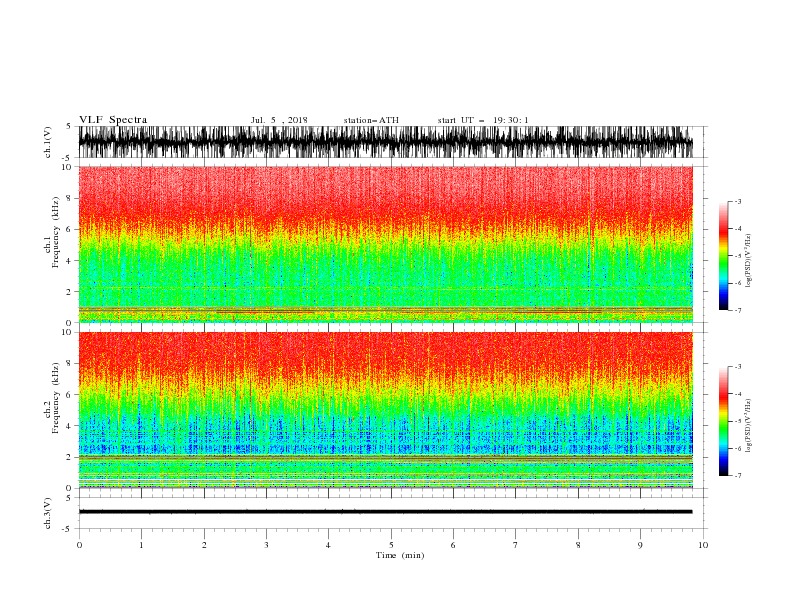The image size is (792, 612).
Task: Click the lower PSD color bar
Action: pyautogui.click(x=723, y=421)
